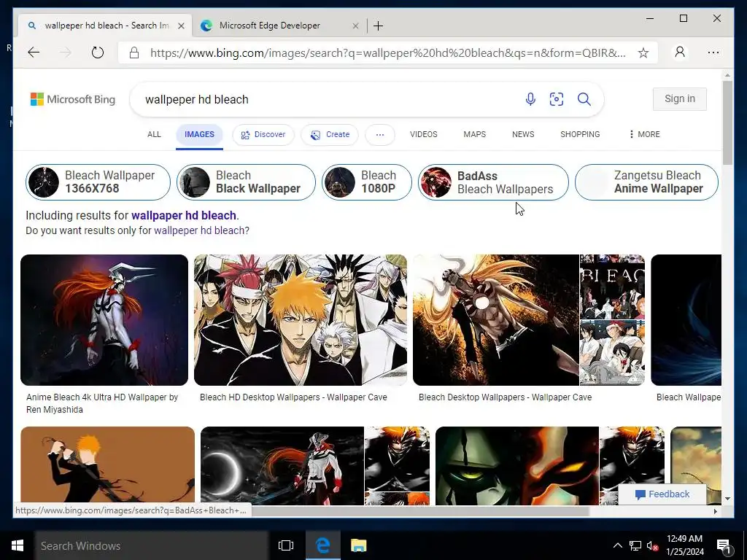Select the Bleach 1080P suggestion
This screenshot has height=560, width=747.
(367, 182)
